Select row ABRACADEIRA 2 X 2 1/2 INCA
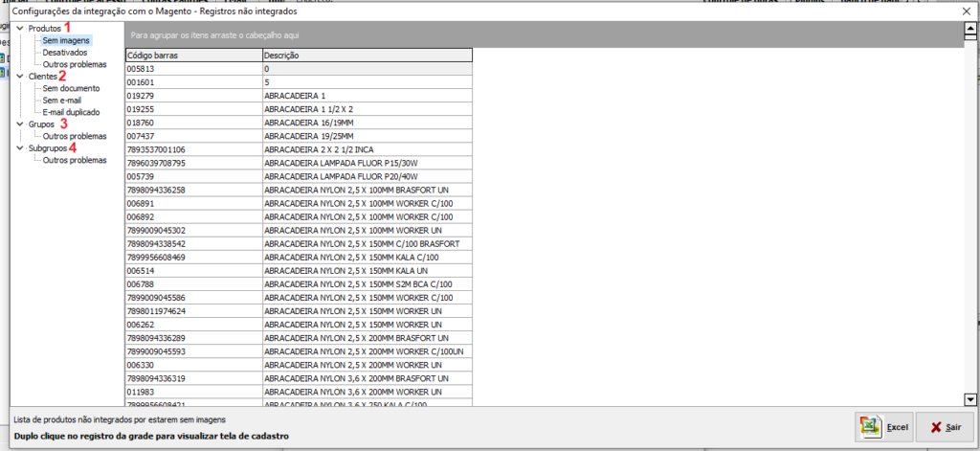The width and height of the screenshot is (980, 451). pyautogui.click(x=299, y=149)
